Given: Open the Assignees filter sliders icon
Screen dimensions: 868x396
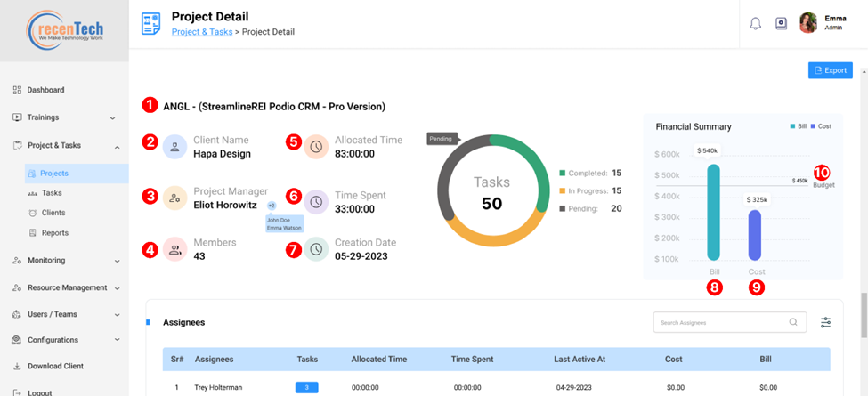Looking at the screenshot, I should 826,322.
